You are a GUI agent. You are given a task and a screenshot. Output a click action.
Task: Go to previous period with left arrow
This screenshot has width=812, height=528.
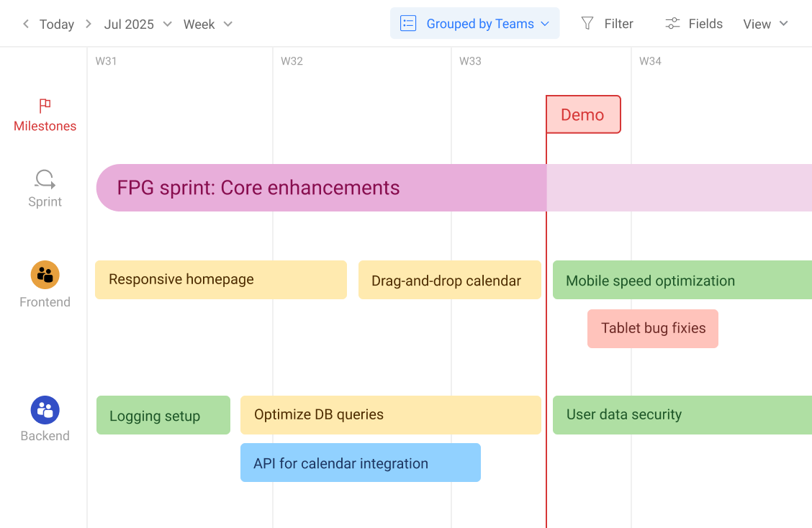tap(26, 24)
